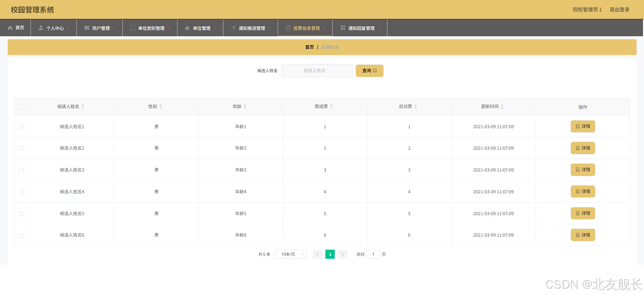This screenshot has height=295, width=644.
Task: Open the 10条/页 page size dropdown
Action: tap(291, 254)
